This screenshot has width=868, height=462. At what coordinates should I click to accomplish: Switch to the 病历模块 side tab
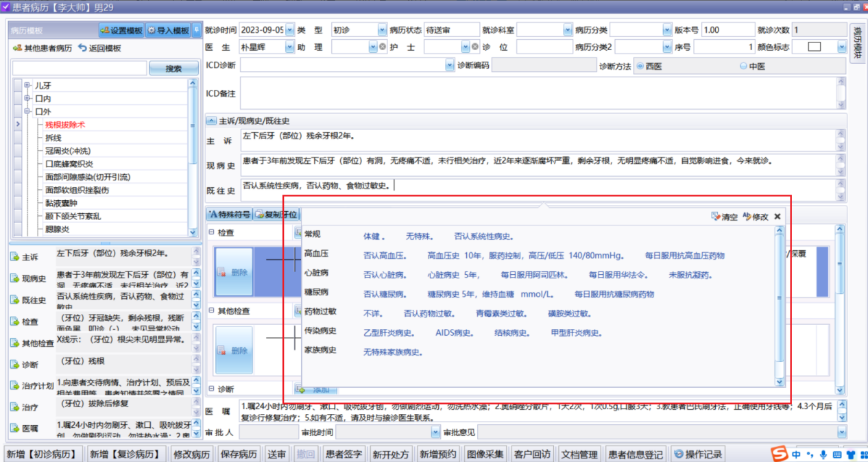(858, 42)
